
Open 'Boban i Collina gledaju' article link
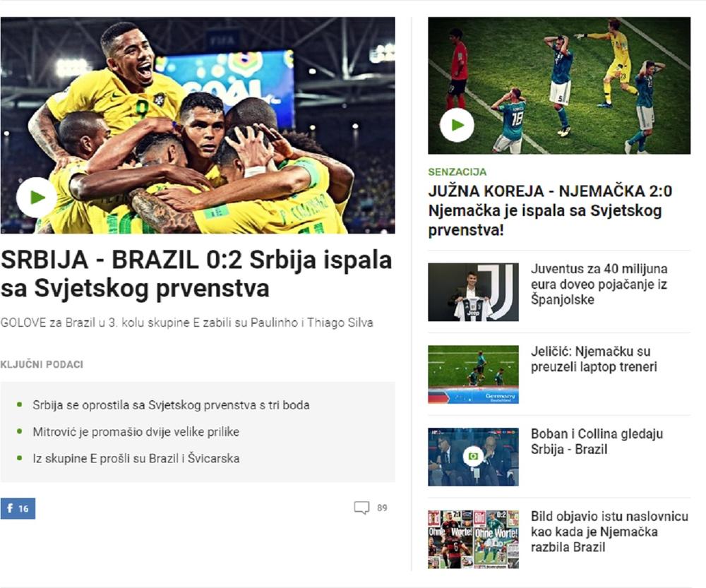click(x=597, y=441)
